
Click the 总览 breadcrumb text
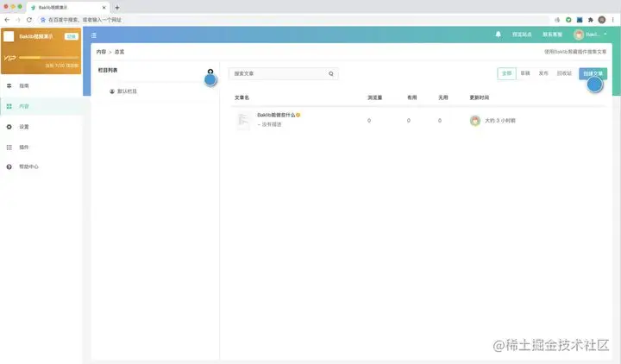(x=119, y=52)
